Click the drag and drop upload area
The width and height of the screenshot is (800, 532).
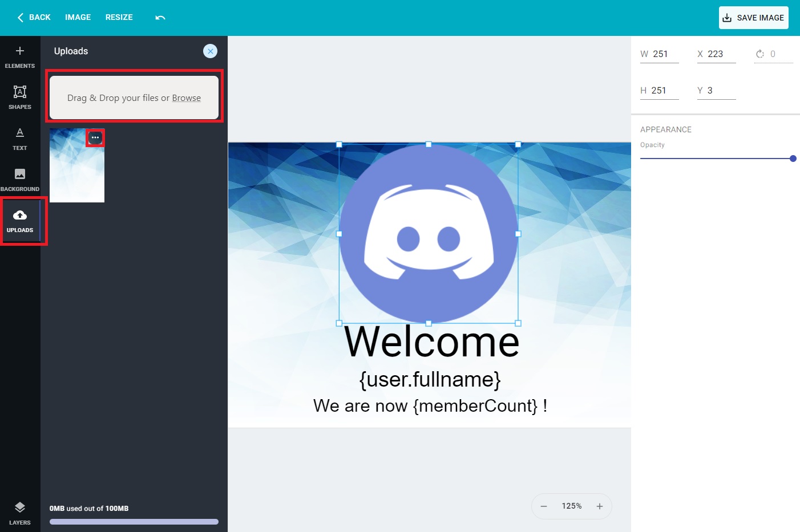(x=134, y=98)
